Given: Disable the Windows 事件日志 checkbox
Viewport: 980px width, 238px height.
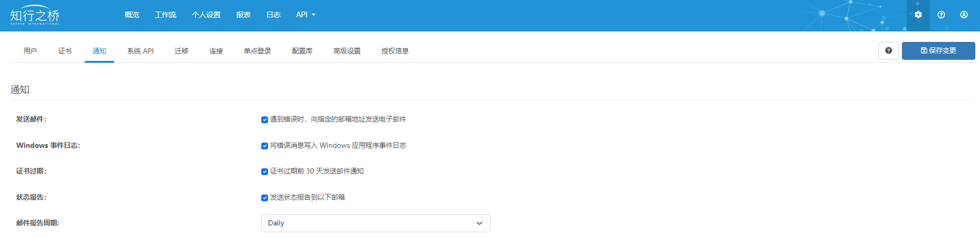Looking at the screenshot, I should tap(264, 146).
